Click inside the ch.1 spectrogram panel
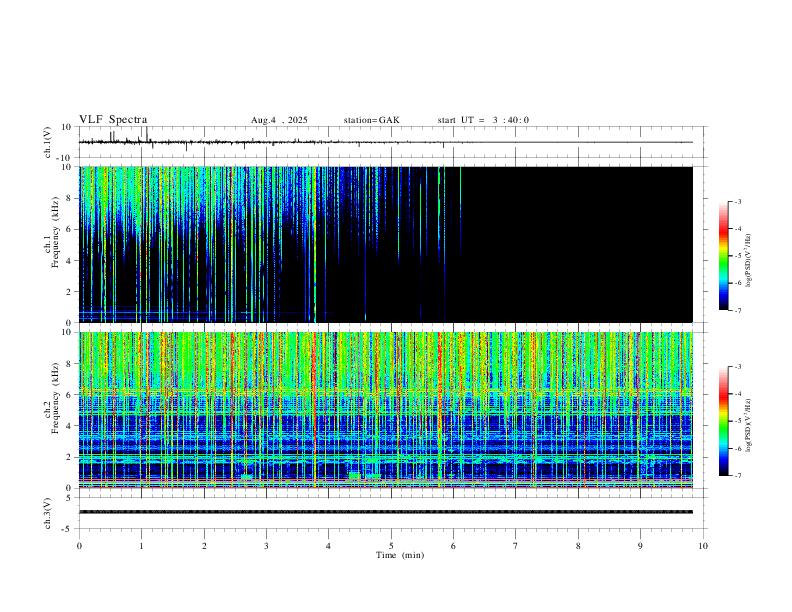 click(x=386, y=244)
